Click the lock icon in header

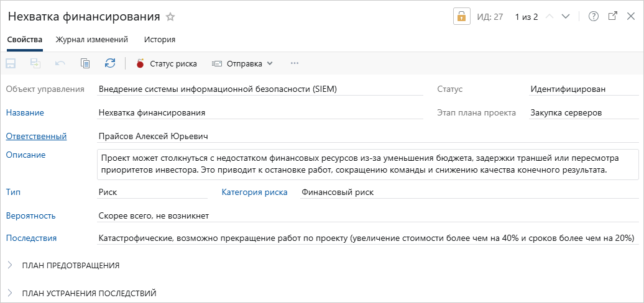[461, 17]
